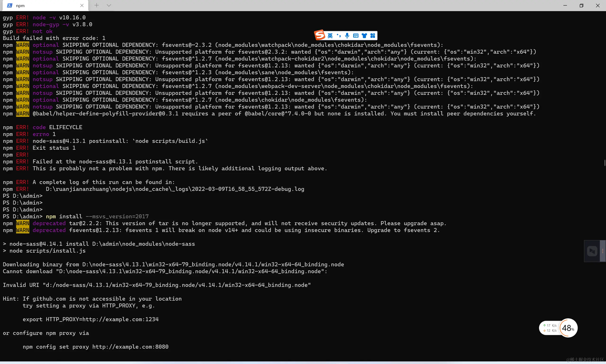Click the terminal scrollbar thumb

click(605, 163)
